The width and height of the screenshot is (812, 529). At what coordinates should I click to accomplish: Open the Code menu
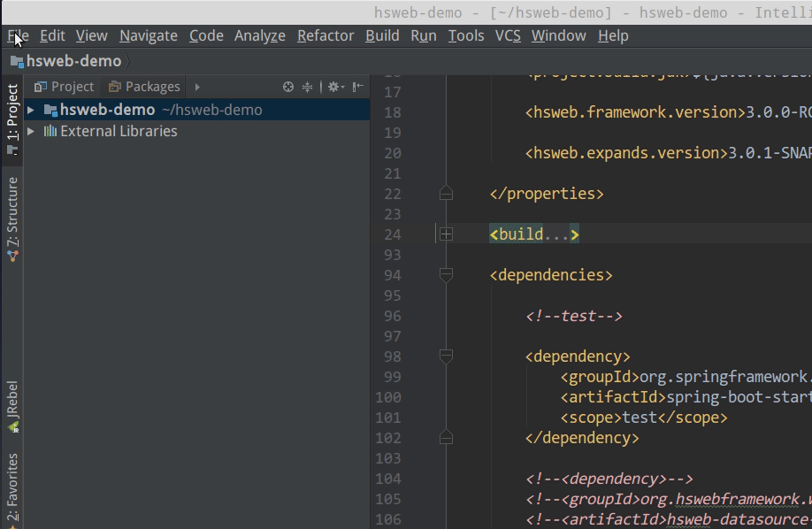206,35
